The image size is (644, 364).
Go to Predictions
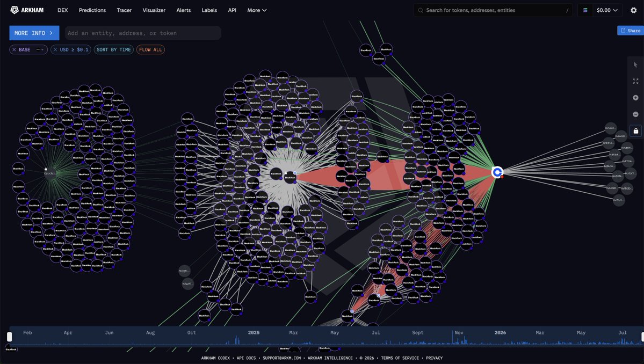tap(92, 10)
